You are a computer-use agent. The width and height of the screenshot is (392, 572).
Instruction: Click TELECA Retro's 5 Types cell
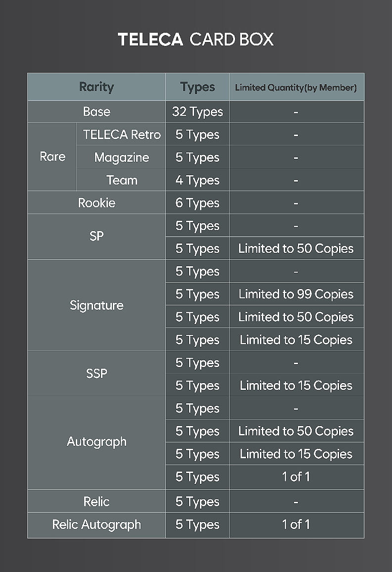[x=197, y=134]
